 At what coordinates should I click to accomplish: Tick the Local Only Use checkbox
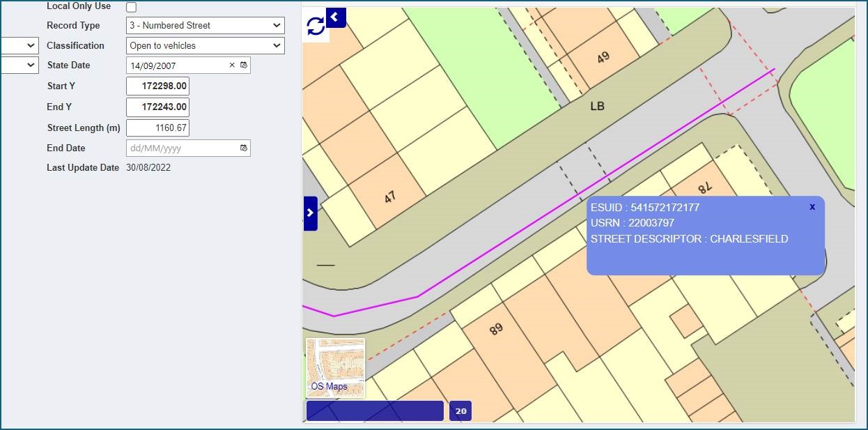coord(131,7)
